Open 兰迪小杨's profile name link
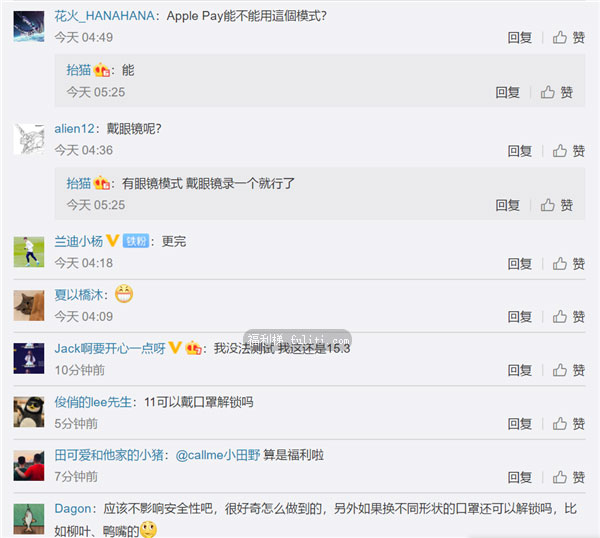Viewport: 600px width, 538px height. pyautogui.click(x=78, y=241)
